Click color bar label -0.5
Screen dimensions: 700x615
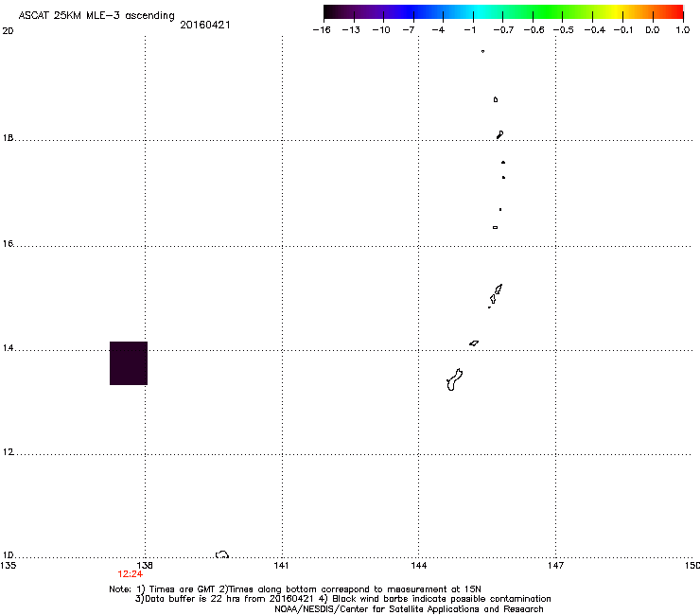[x=564, y=30]
